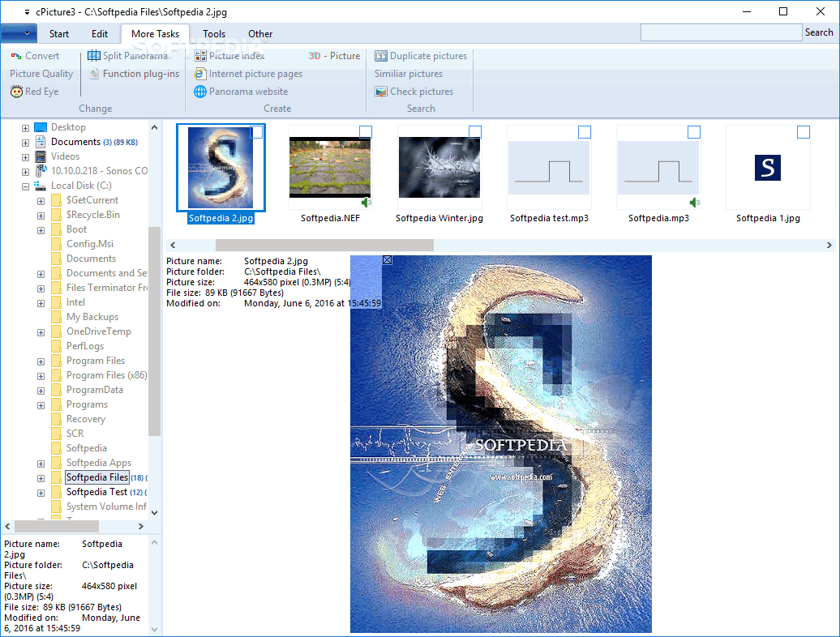Switch to the Start ribbon tab

pyautogui.click(x=59, y=34)
